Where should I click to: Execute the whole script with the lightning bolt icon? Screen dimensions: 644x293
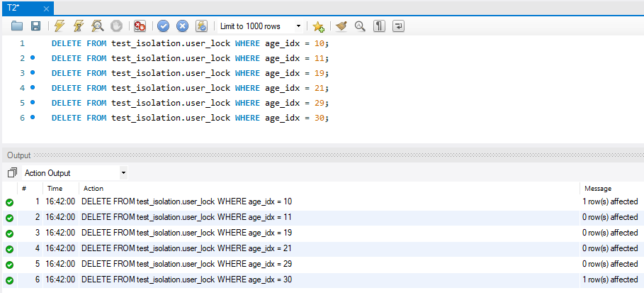(x=60, y=26)
